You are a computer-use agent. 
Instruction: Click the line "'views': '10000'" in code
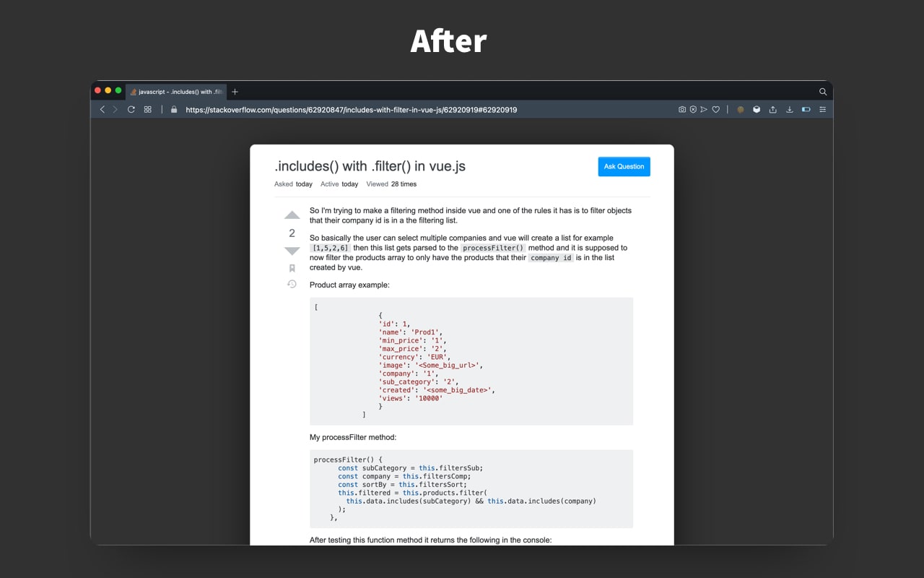411,398
